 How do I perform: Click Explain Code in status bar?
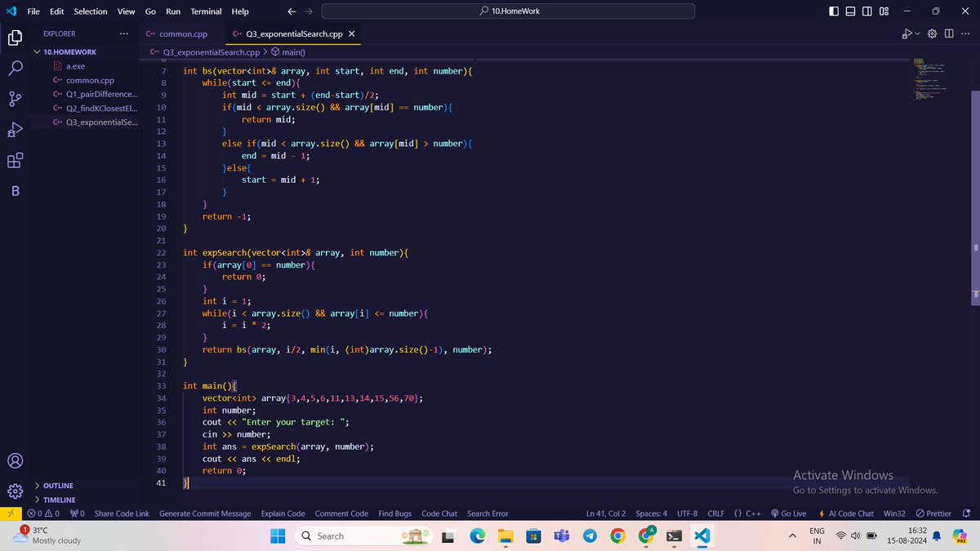click(283, 513)
